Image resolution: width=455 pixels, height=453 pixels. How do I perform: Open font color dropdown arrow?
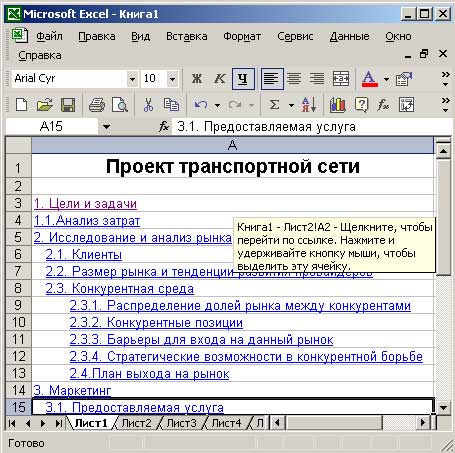386,79
